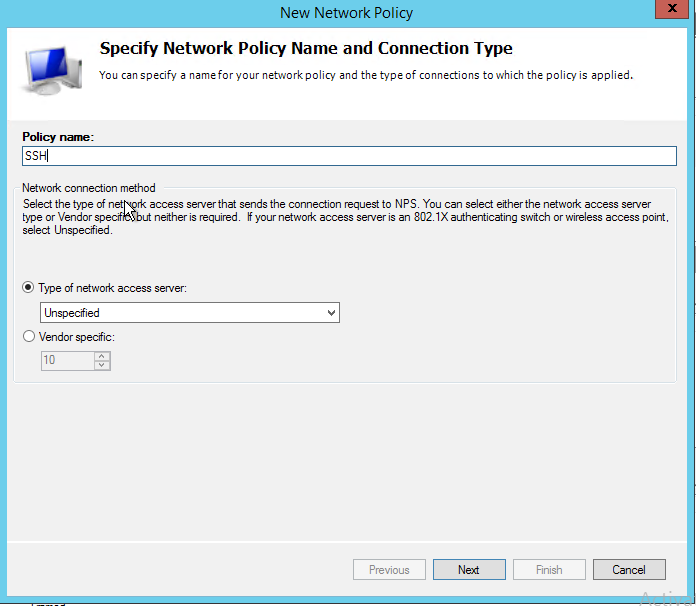Decrease vendor value with down arrow

[x=101, y=366]
